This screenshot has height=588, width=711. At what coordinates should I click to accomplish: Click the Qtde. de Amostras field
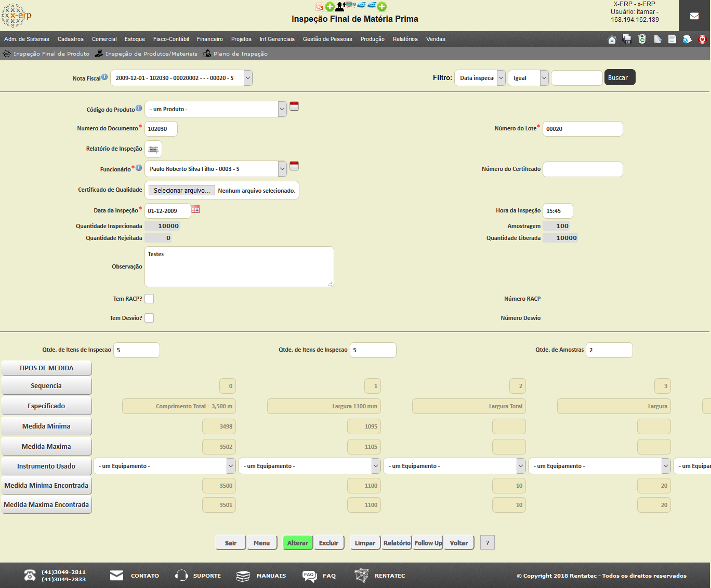(609, 350)
